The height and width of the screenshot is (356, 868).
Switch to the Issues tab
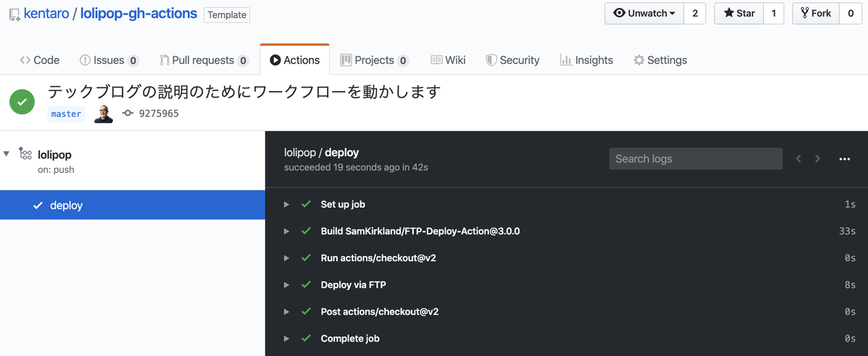point(109,60)
